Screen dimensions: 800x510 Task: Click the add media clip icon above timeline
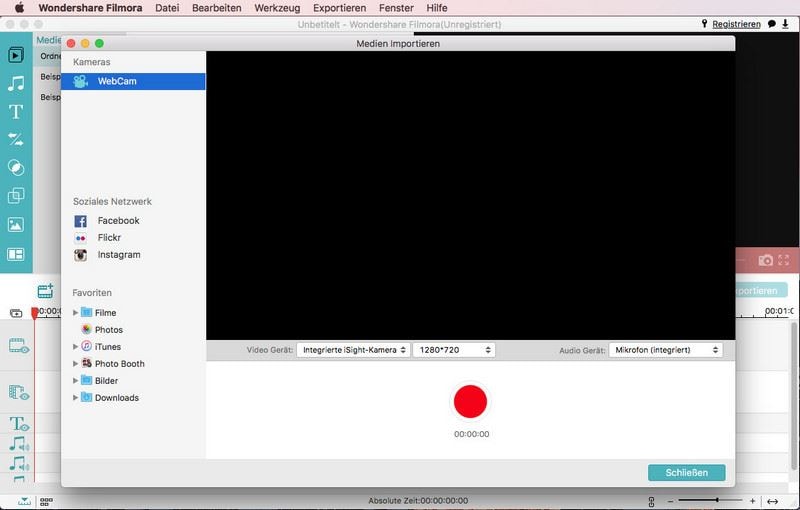45,291
